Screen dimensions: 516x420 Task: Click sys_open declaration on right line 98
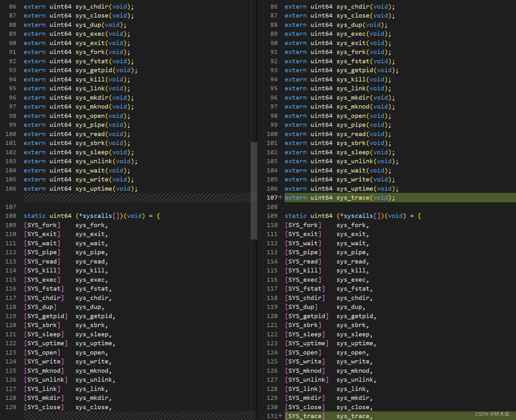tap(338, 116)
